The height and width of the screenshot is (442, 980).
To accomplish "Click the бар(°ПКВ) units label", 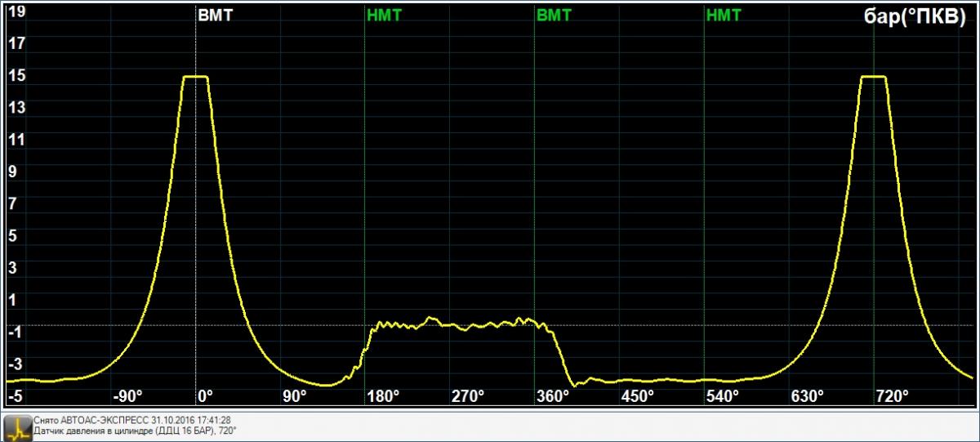I will click(915, 17).
